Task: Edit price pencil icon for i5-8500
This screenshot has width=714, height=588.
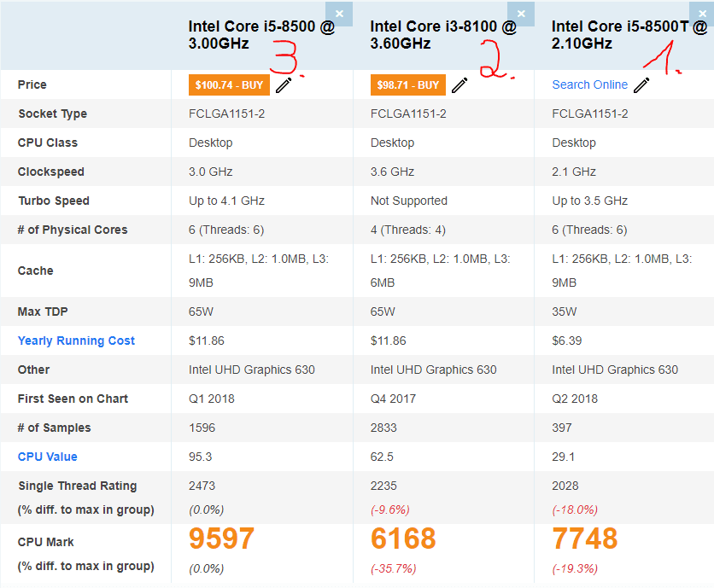Action: [284, 85]
